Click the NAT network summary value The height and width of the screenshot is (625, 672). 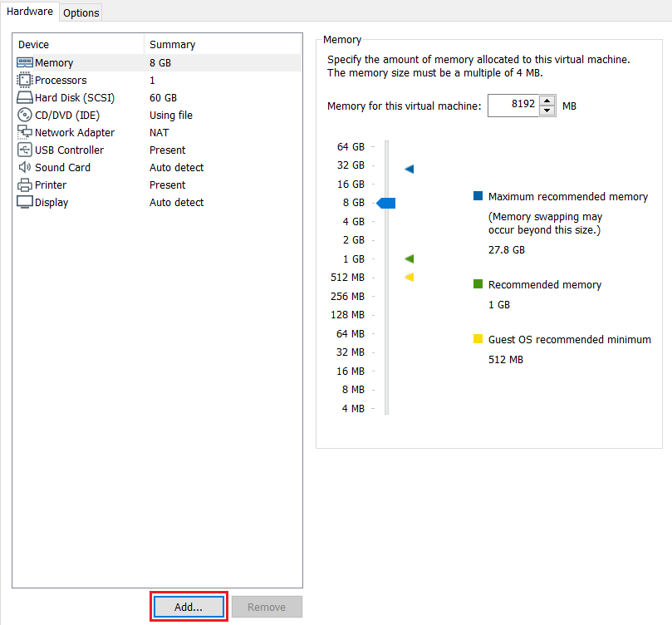159,132
